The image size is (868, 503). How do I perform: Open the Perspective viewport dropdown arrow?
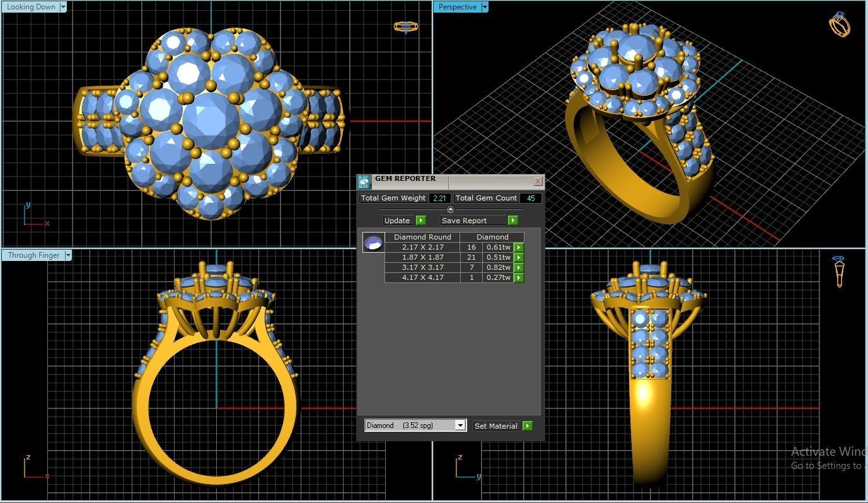click(485, 7)
